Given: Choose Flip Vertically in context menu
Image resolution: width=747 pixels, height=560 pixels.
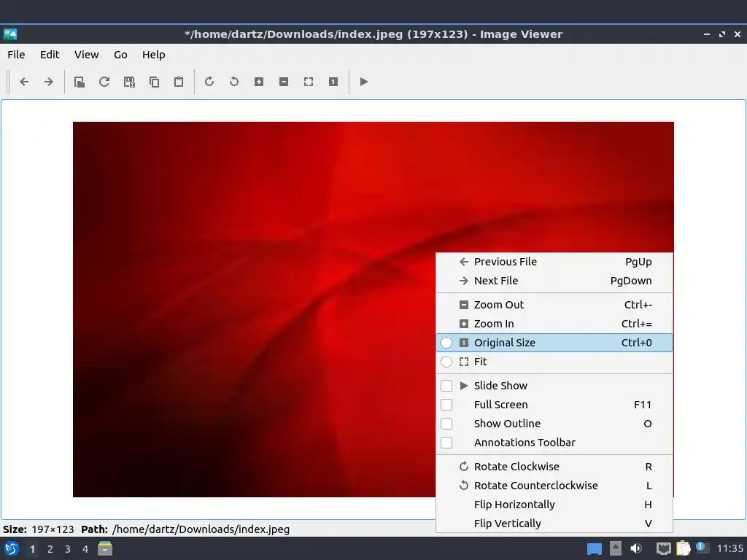Looking at the screenshot, I should tap(554, 524).
